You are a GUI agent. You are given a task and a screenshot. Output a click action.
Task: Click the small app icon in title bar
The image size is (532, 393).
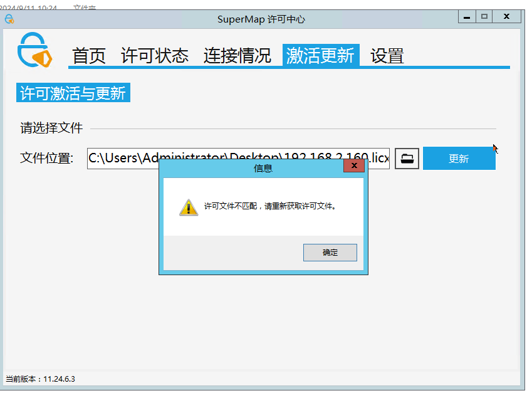tap(9, 19)
